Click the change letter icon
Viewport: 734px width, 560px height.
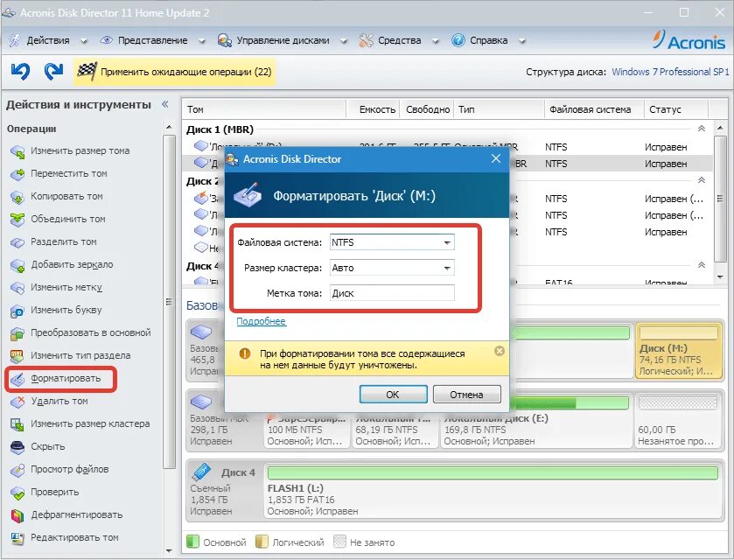point(17,311)
